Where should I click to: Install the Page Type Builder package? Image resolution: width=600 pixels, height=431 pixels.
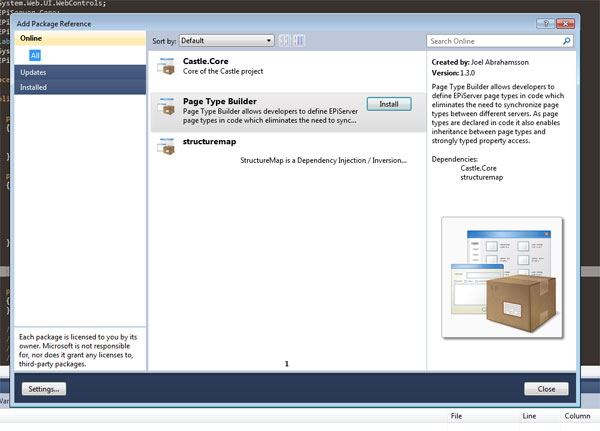click(389, 104)
